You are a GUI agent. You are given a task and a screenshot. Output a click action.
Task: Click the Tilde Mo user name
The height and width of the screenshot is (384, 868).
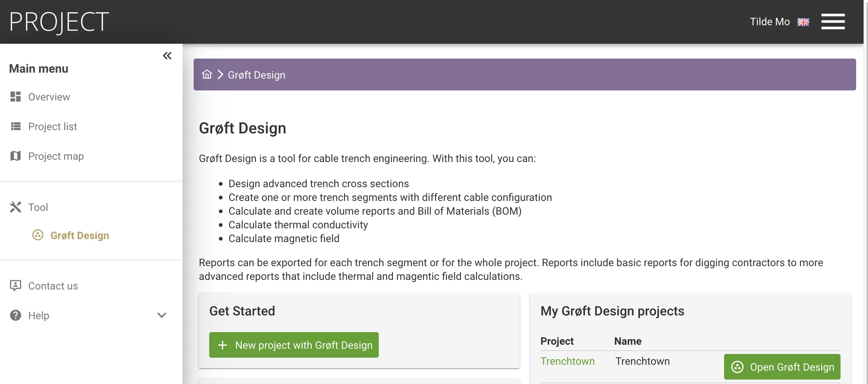[769, 21]
